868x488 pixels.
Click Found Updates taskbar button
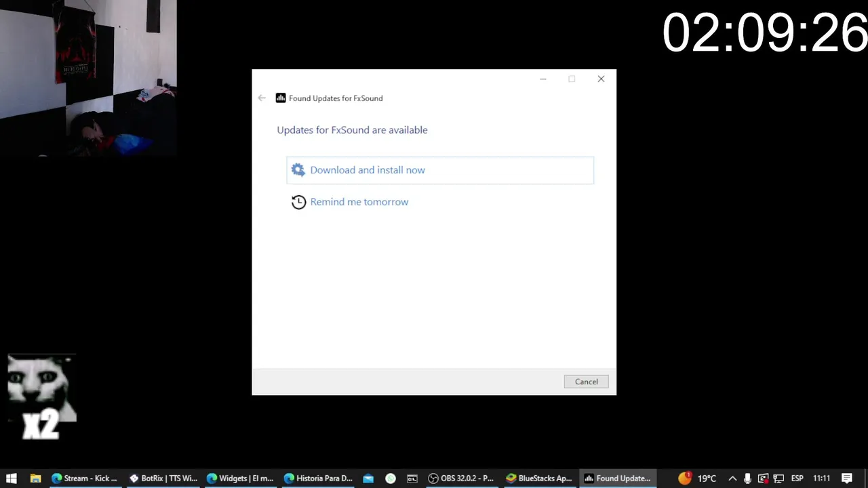[x=617, y=479]
